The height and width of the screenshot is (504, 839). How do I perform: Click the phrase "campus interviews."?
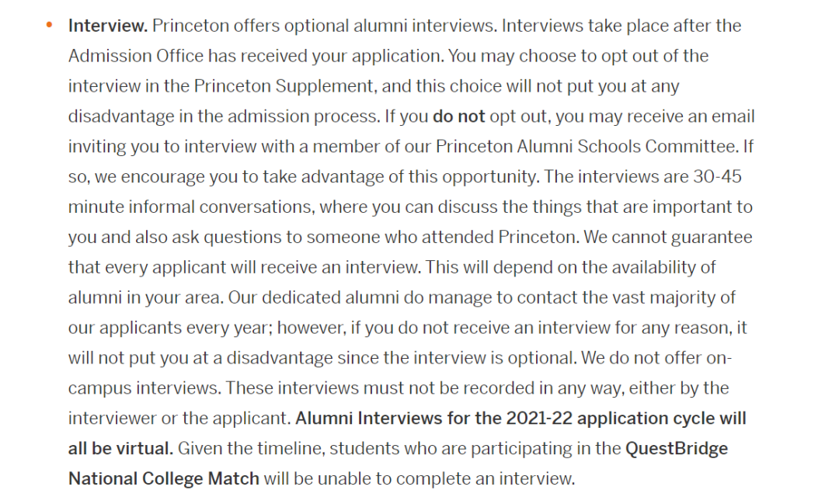[x=144, y=388]
